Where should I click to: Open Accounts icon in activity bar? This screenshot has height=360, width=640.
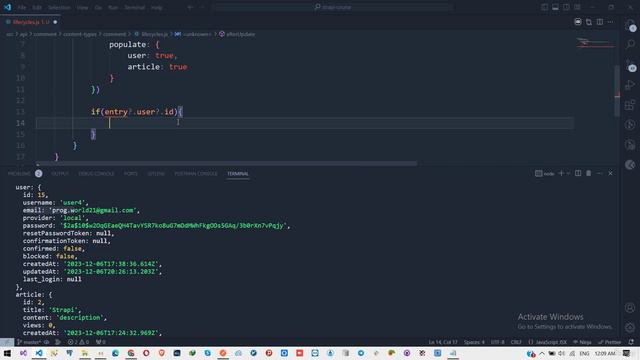(x=630, y=307)
